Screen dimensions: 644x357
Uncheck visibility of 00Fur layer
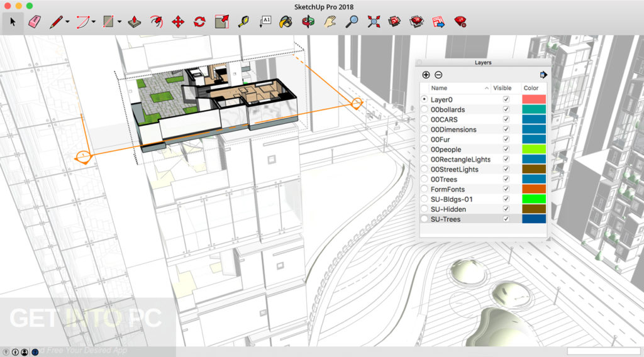click(x=506, y=139)
